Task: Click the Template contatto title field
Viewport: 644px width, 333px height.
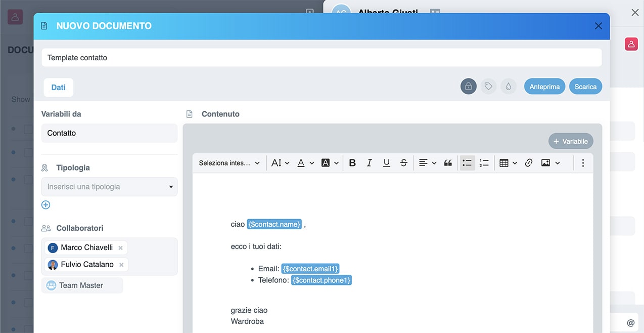Action: 321,58
